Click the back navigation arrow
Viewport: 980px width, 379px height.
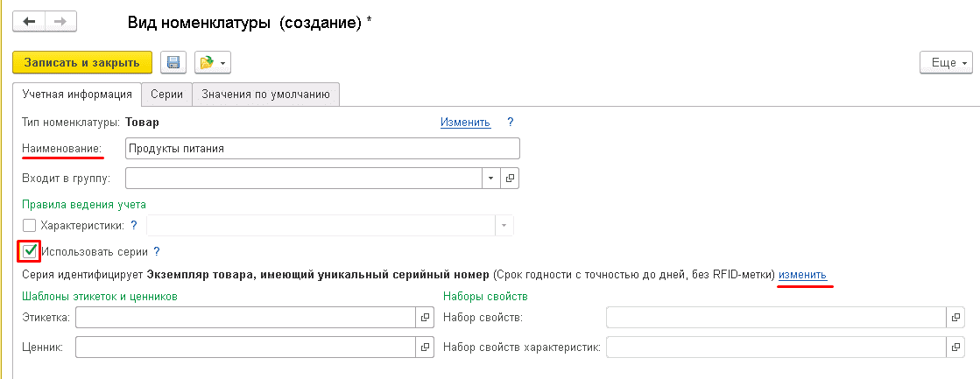(x=28, y=21)
